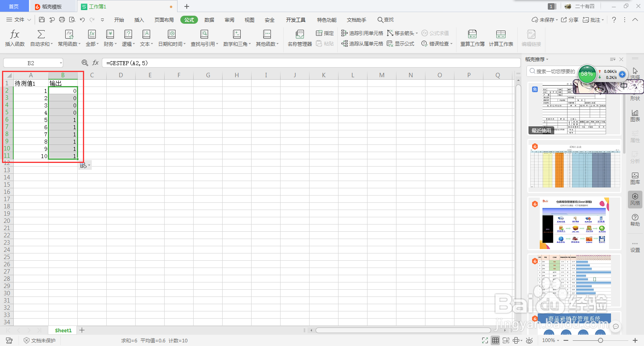644x346 pixels.
Task: Expand the 文件 file menu
Action: pos(19,20)
